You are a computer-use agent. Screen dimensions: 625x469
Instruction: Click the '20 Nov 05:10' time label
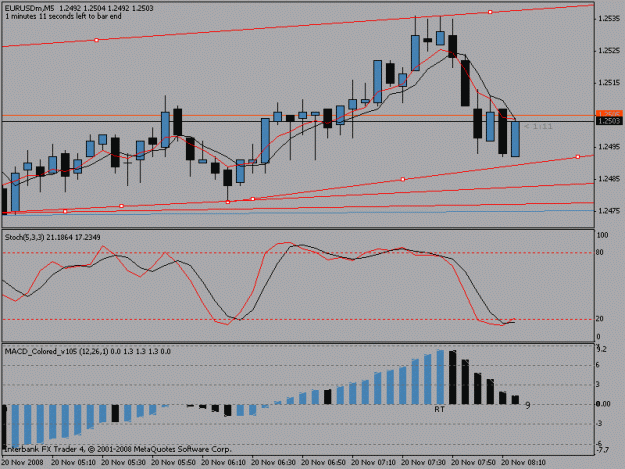[73, 462]
